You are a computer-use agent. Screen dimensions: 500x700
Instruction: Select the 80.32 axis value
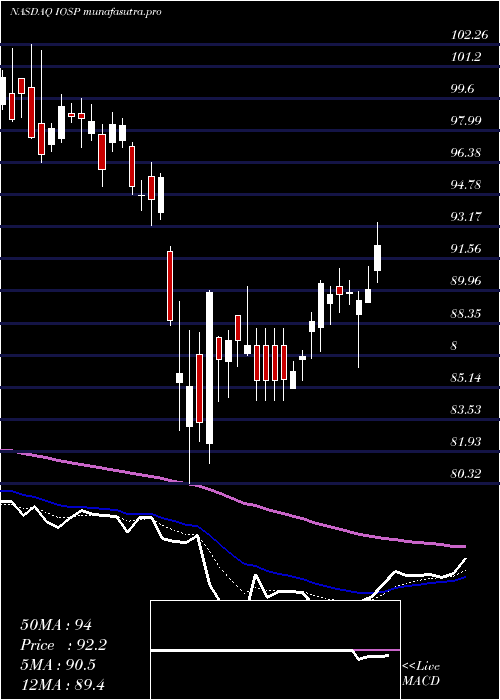467,473
